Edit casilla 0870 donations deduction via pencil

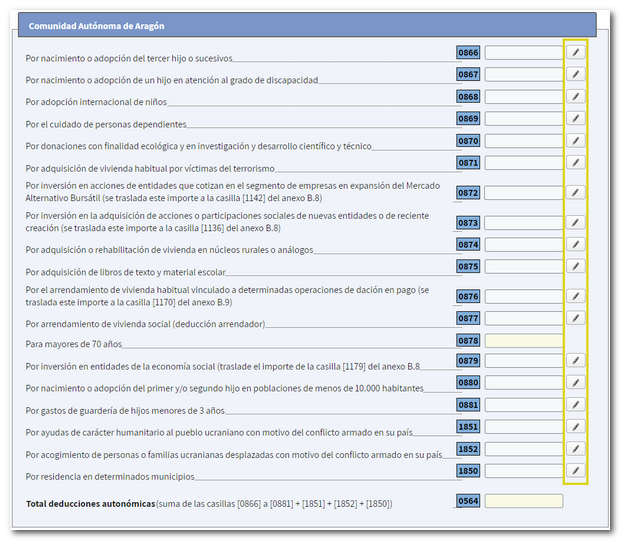[575, 141]
